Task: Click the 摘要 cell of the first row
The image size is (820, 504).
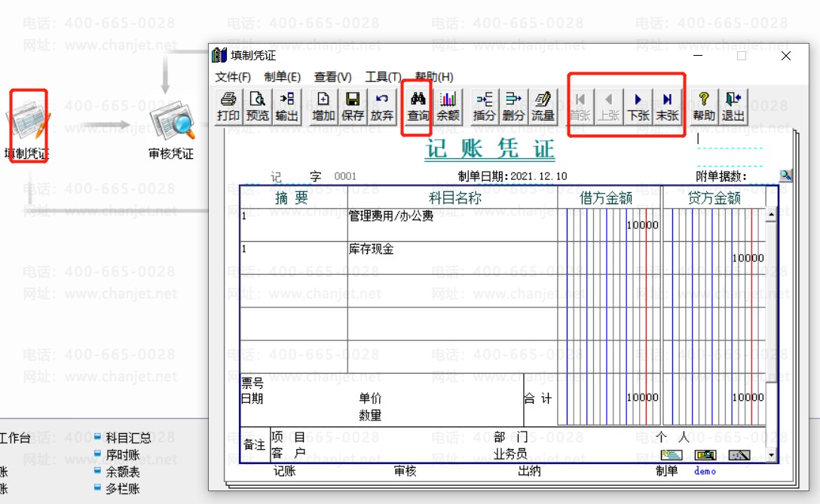Action: click(293, 225)
